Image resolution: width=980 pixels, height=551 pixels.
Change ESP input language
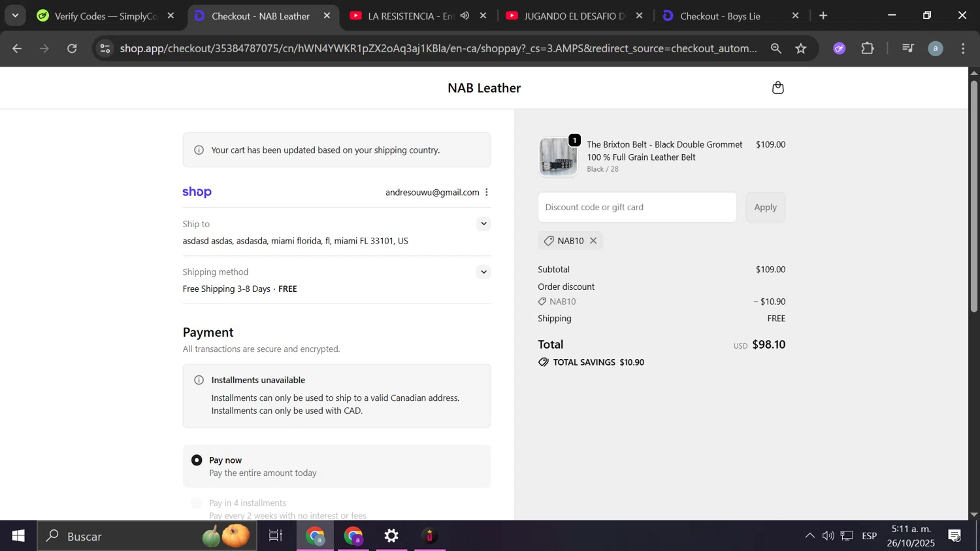click(x=870, y=536)
